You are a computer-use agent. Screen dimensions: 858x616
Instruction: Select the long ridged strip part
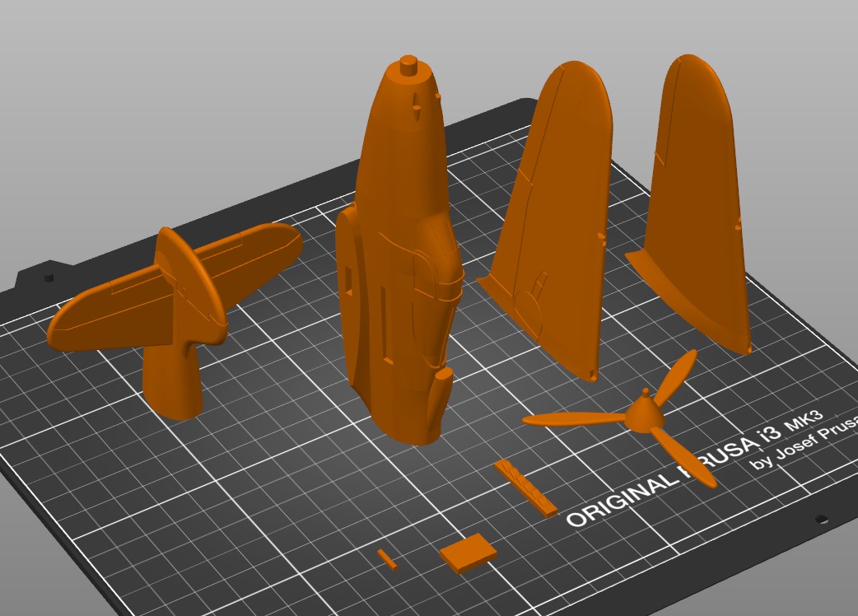(x=525, y=488)
